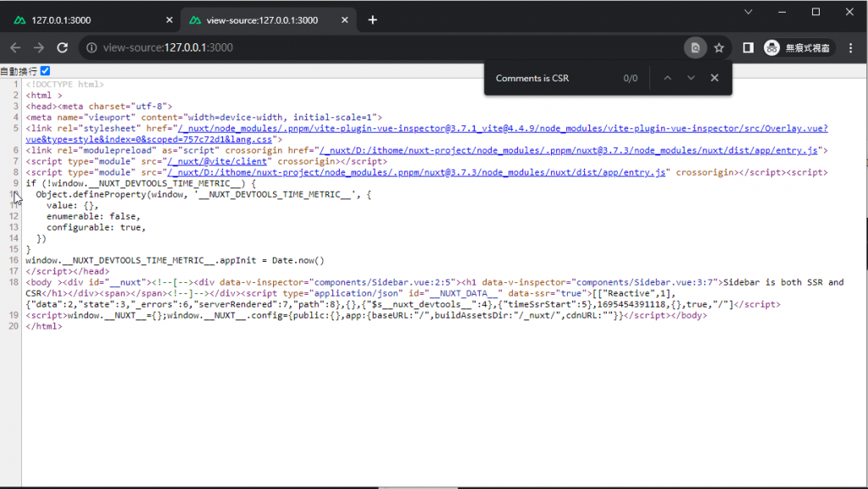The image size is (868, 489).
Task: Close the 127.0.0.1:3000 tab
Action: [170, 19]
